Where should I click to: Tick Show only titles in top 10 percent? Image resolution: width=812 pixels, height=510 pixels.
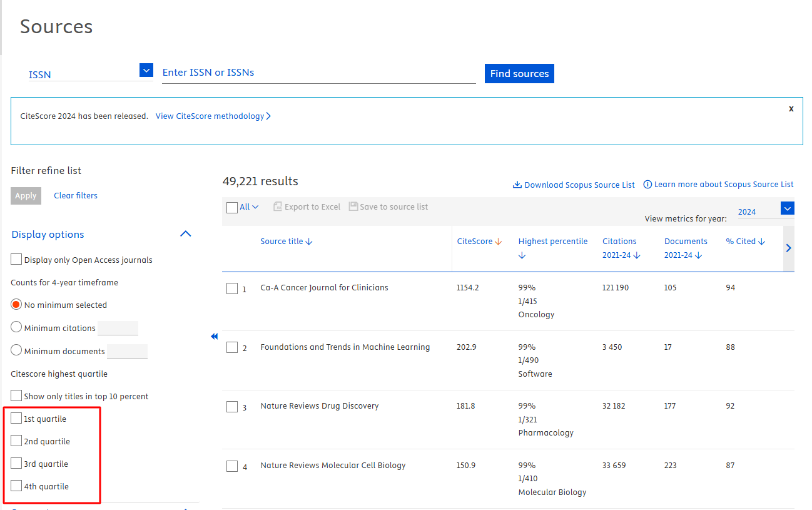16,396
